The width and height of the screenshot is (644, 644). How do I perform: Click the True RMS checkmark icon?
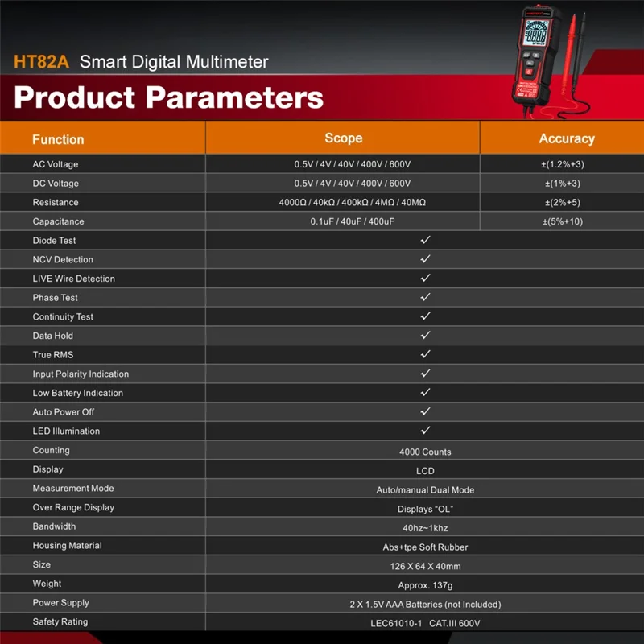pyautogui.click(x=425, y=354)
